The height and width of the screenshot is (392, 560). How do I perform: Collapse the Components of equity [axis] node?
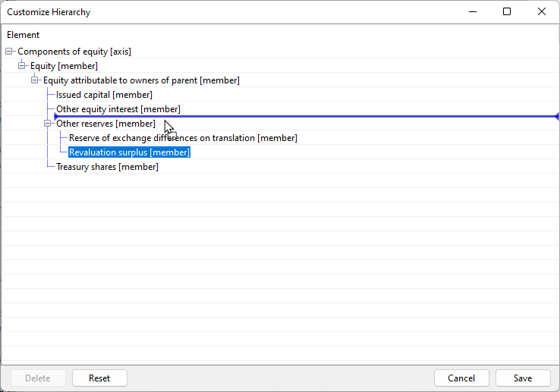9,52
